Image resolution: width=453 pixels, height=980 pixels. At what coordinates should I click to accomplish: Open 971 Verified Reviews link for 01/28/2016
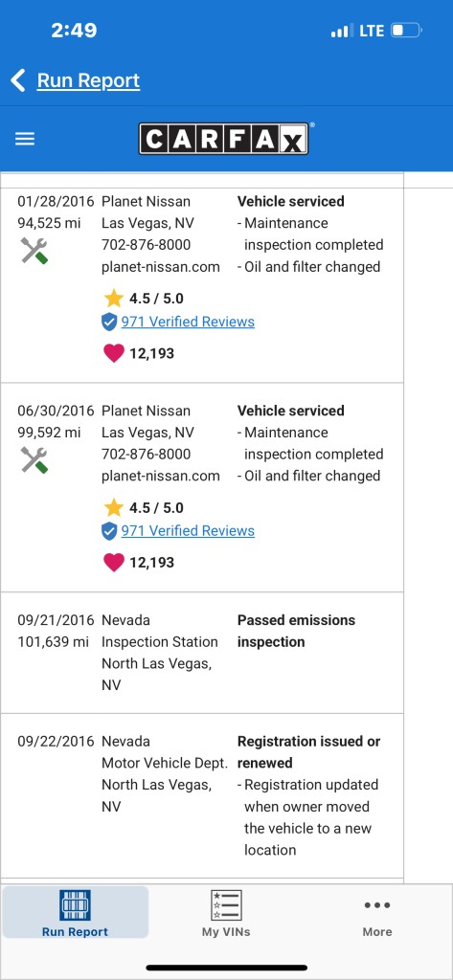coord(188,322)
